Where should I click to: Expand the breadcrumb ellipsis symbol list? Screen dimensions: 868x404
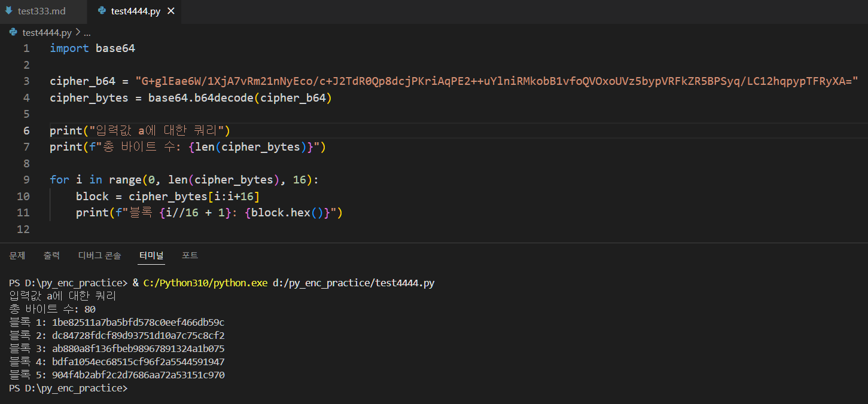coord(87,33)
